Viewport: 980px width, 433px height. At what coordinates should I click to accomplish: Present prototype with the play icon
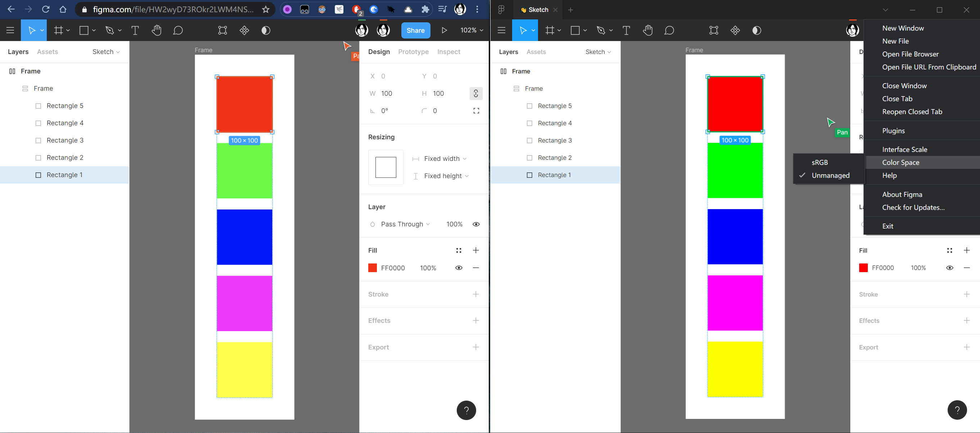tap(444, 30)
